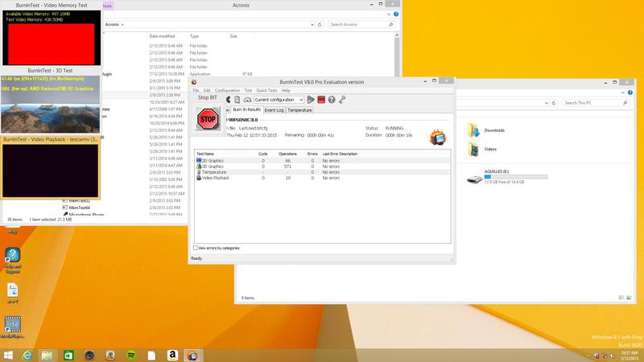Click the Acronis window vertical scrollbar
The width and height of the screenshot is (644, 362).
click(397, 54)
